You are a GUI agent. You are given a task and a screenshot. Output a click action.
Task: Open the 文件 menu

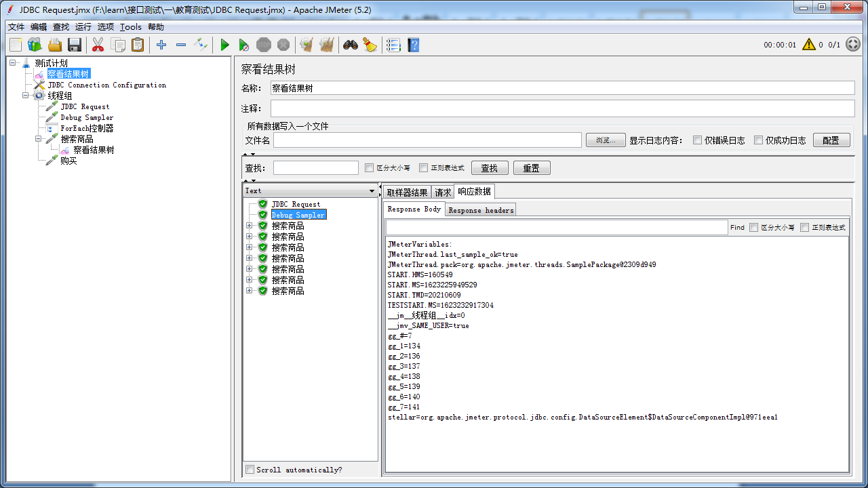16,27
